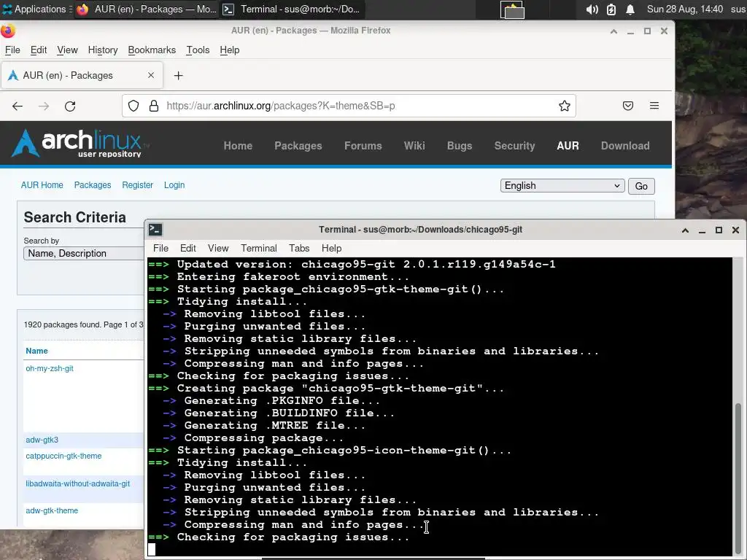Save page to Pocket
This screenshot has width=747, height=560.
628,106
